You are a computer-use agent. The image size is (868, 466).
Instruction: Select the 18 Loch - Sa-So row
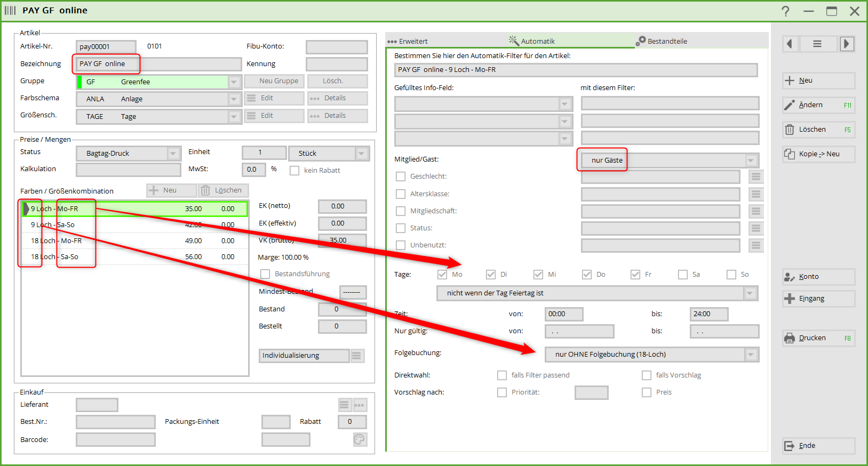pyautogui.click(x=133, y=257)
